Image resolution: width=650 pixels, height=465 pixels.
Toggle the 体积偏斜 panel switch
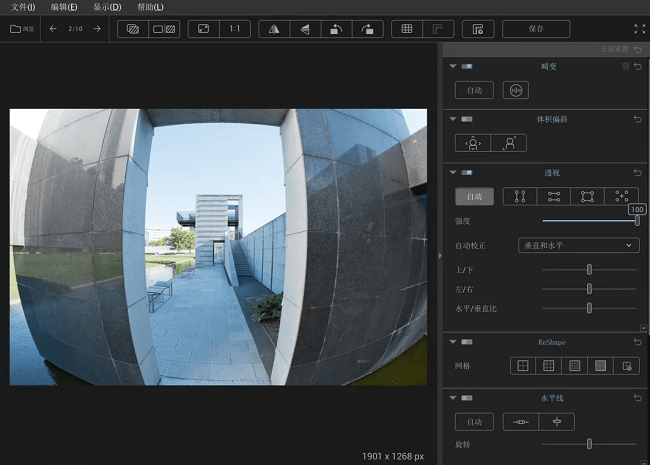pyautogui.click(x=467, y=119)
